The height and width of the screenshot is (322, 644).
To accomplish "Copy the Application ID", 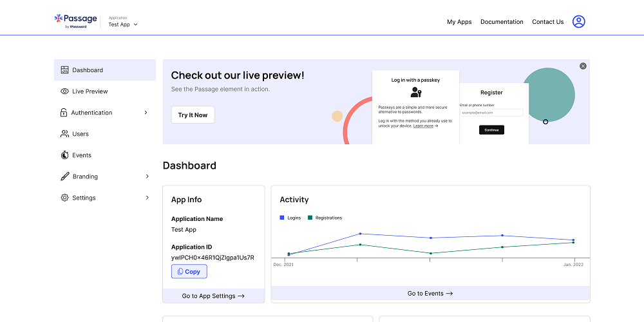I will pos(189,272).
